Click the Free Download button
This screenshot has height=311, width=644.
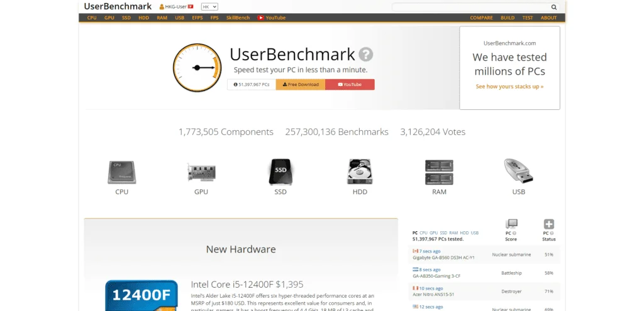click(301, 85)
